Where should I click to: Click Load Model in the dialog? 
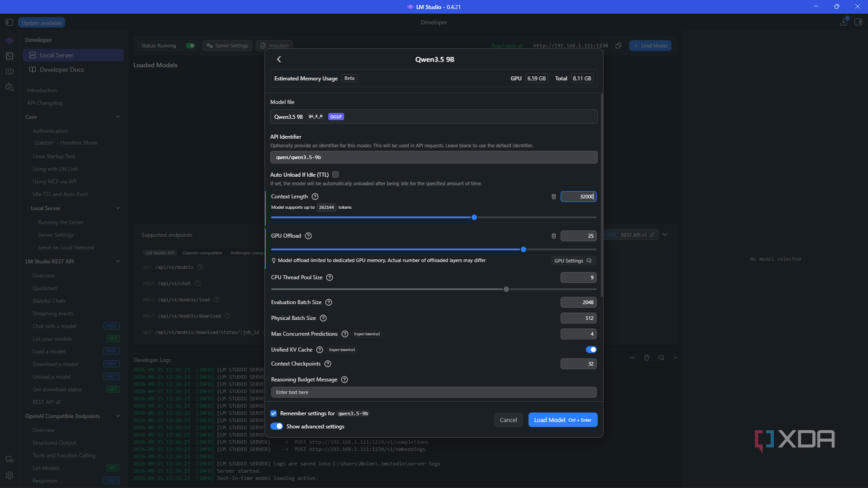click(563, 420)
